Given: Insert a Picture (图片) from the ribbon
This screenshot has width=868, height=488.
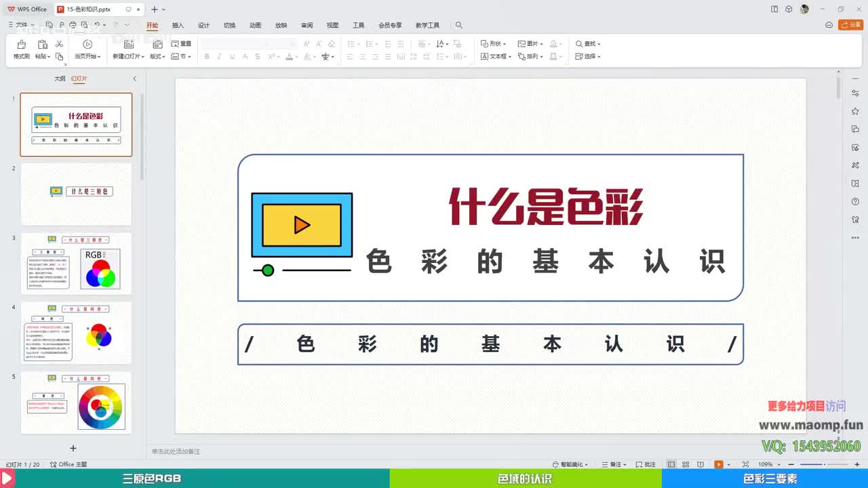Looking at the screenshot, I should point(530,44).
